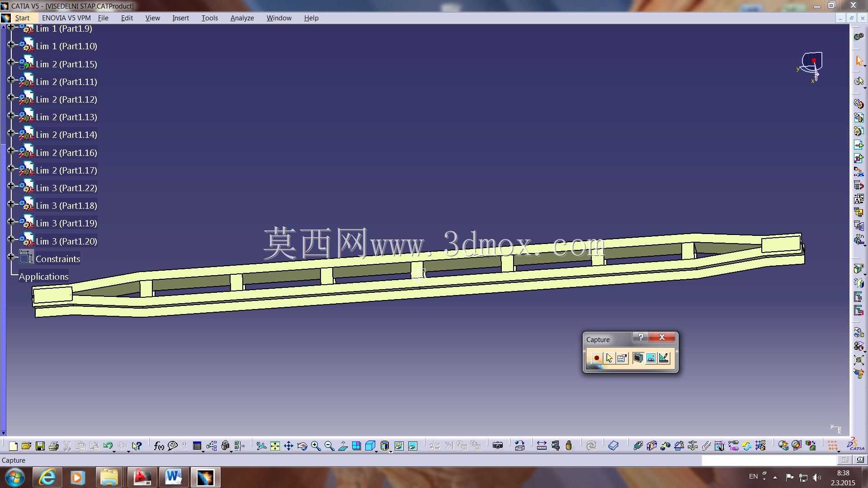Save with the floppy disk icon

point(40,446)
